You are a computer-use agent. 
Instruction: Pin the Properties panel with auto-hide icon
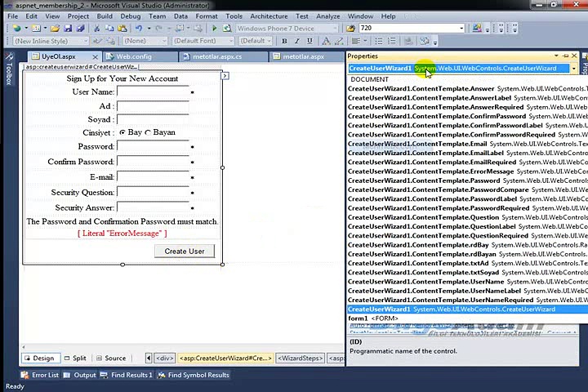565,56
